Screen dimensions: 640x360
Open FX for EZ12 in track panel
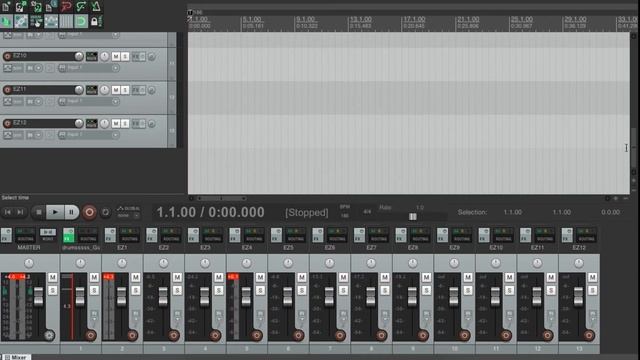[135, 123]
